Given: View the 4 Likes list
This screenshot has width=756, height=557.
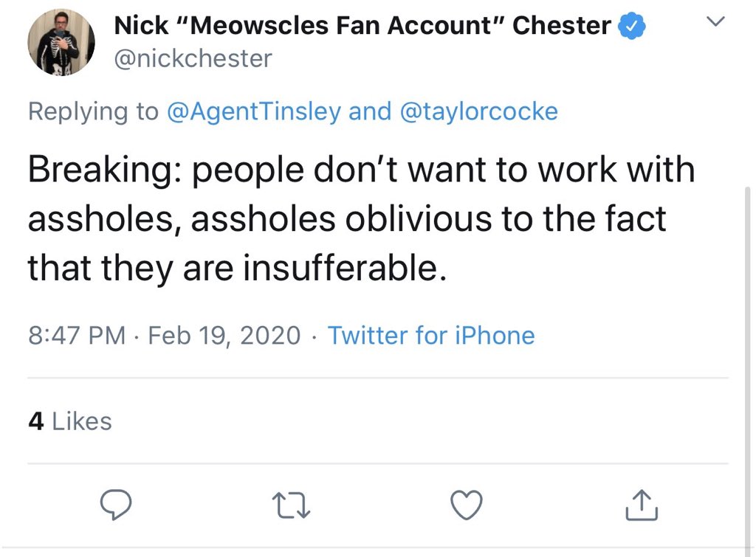Looking at the screenshot, I should coord(70,421).
